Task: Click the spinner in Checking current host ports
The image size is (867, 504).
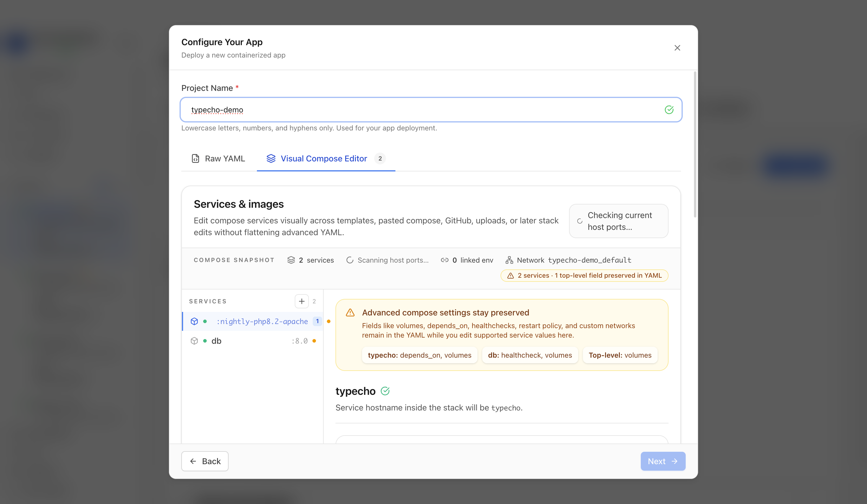Action: coord(580,221)
